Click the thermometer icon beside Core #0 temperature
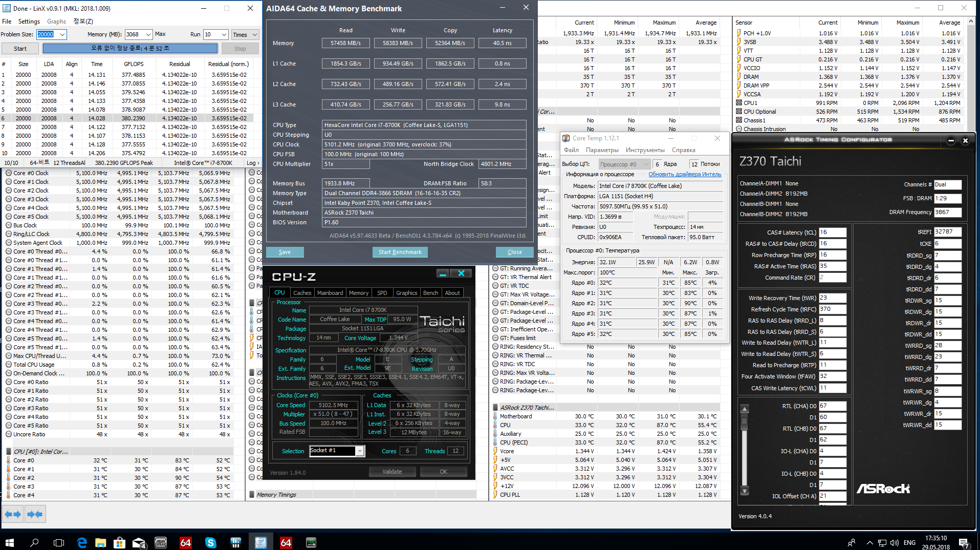The image size is (980, 550). click(x=9, y=460)
